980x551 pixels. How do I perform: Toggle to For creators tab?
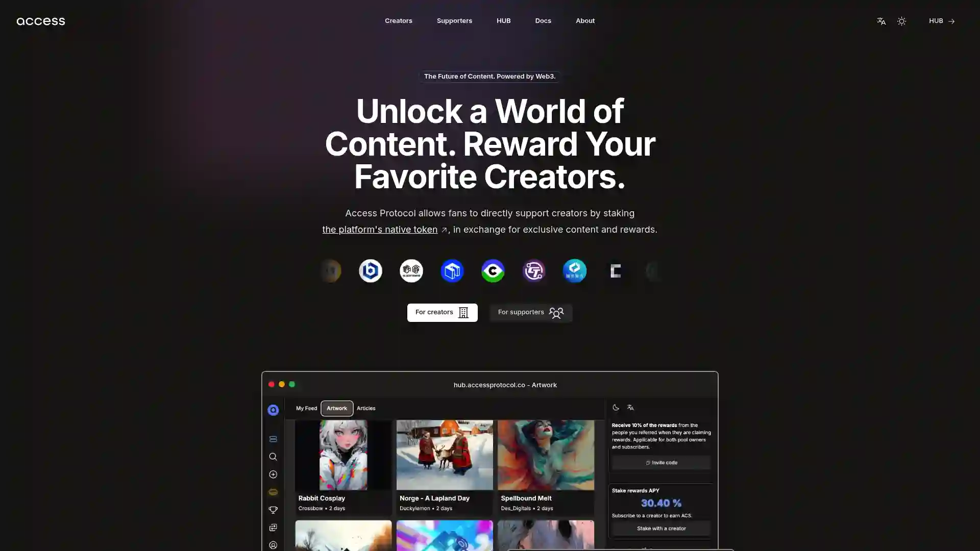442,312
